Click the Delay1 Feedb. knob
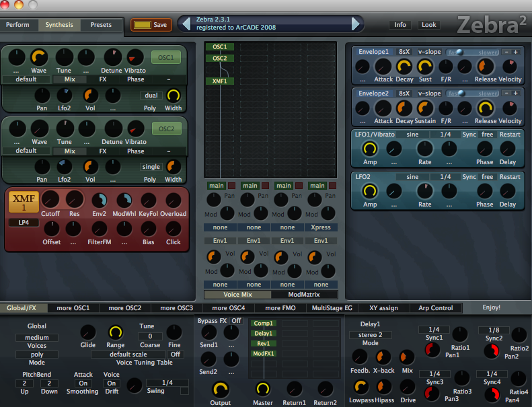This screenshot has width=532, height=407. click(360, 357)
